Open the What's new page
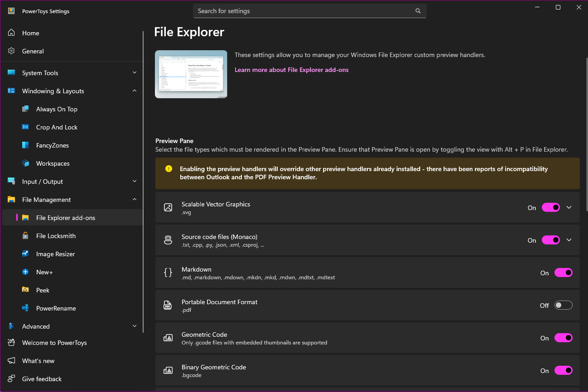588x392 pixels. point(72,361)
